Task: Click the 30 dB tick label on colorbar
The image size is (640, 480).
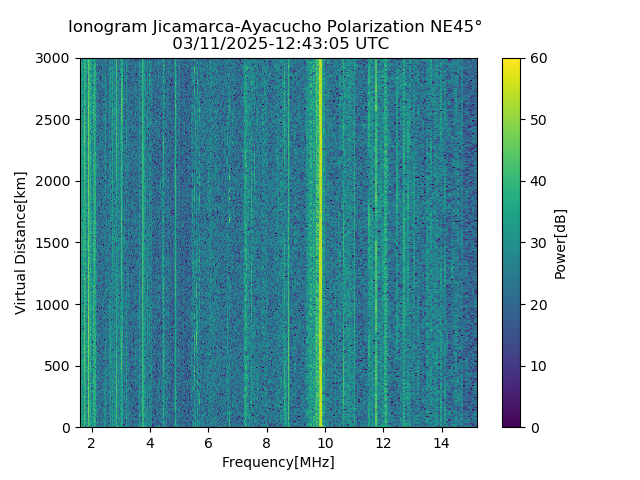Action: point(538,243)
